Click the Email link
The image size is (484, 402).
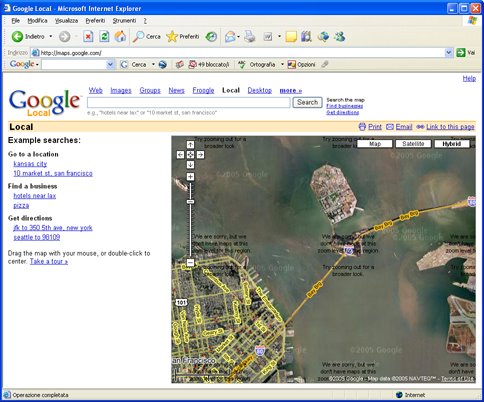[404, 127]
